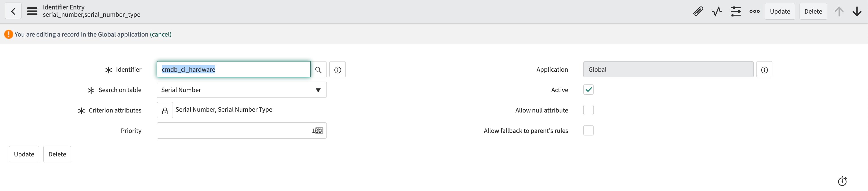Click the cancel link in banner
868x191 pixels.
click(161, 34)
